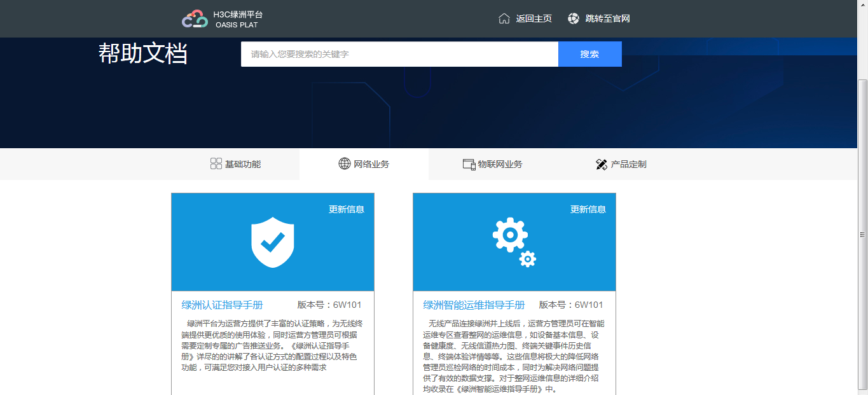Click version text 6W101 on 绿洲智能运维 card

pos(589,305)
